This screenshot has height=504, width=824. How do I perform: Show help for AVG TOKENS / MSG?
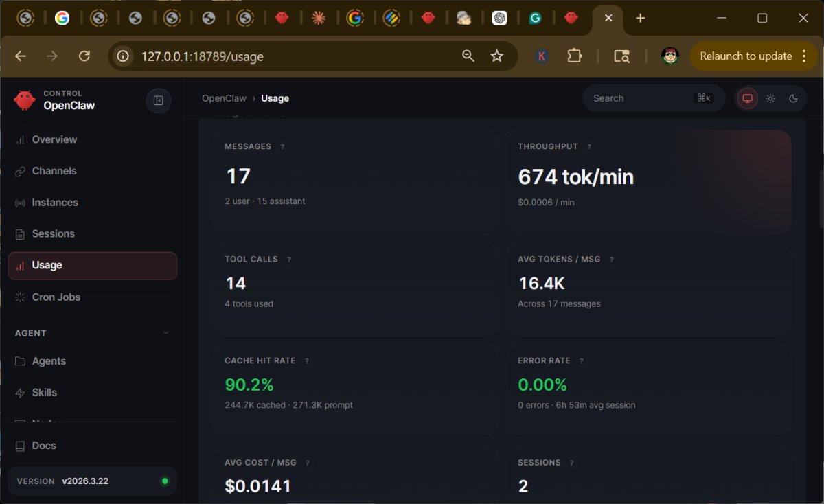click(612, 260)
